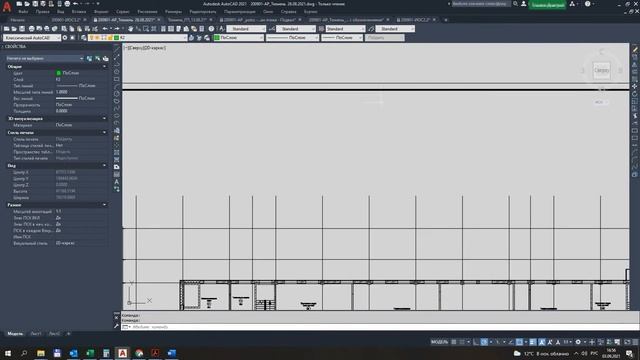Click the ViewCube top face

coord(601,70)
